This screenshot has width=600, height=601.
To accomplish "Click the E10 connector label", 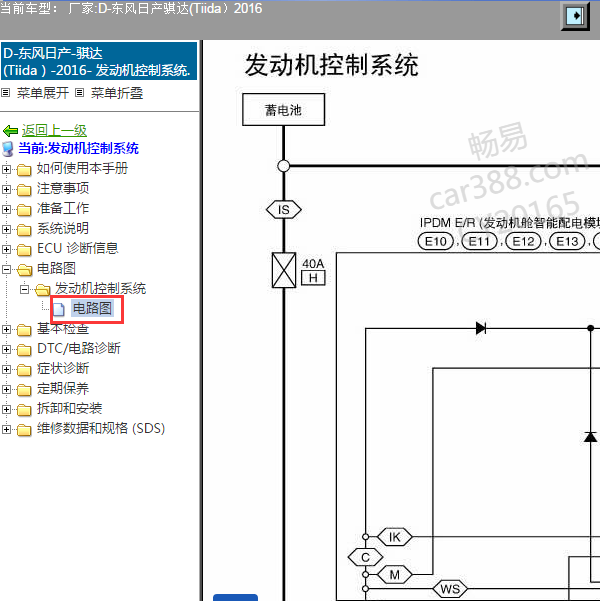I will click(x=436, y=241).
